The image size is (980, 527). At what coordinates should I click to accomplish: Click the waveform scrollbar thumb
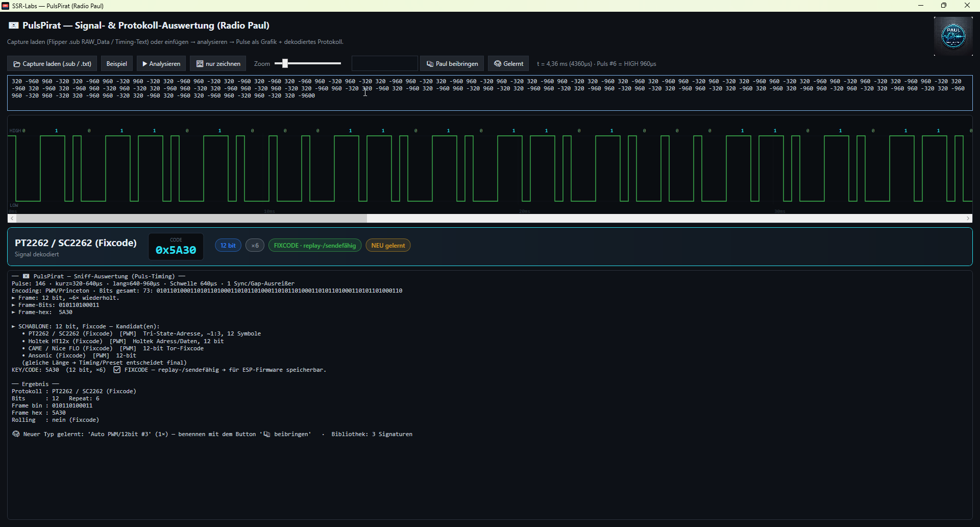[191, 219]
